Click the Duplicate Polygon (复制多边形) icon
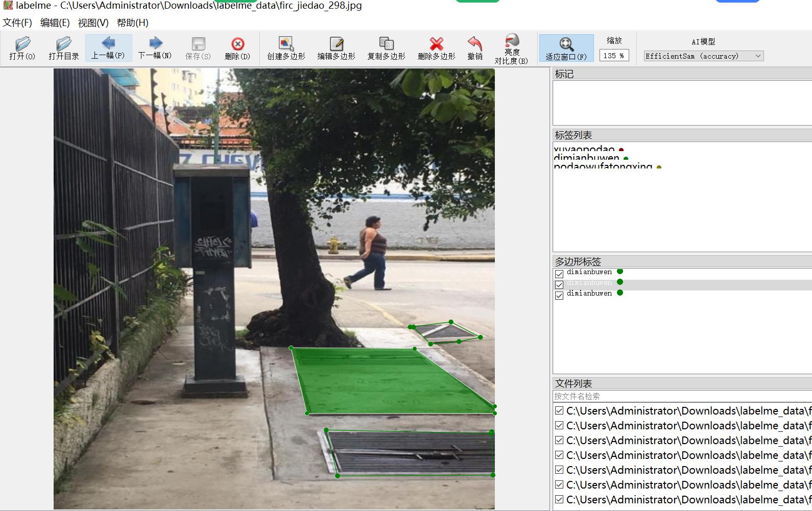Viewport: 812px width, 511px height. click(x=386, y=48)
